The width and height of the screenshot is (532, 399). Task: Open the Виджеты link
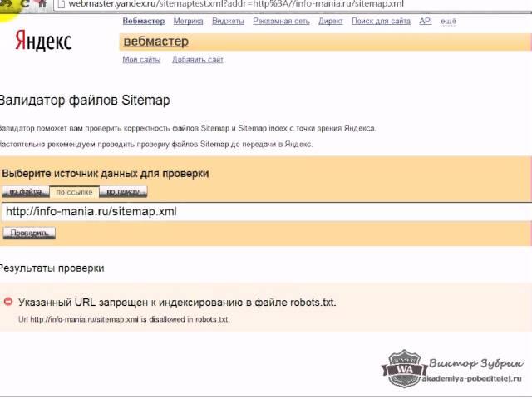[x=228, y=21]
